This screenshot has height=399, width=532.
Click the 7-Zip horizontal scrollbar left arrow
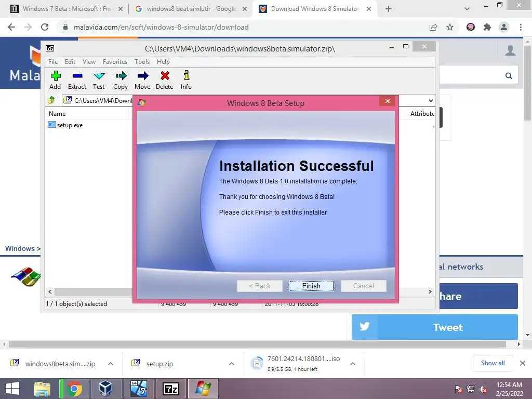pos(50,291)
